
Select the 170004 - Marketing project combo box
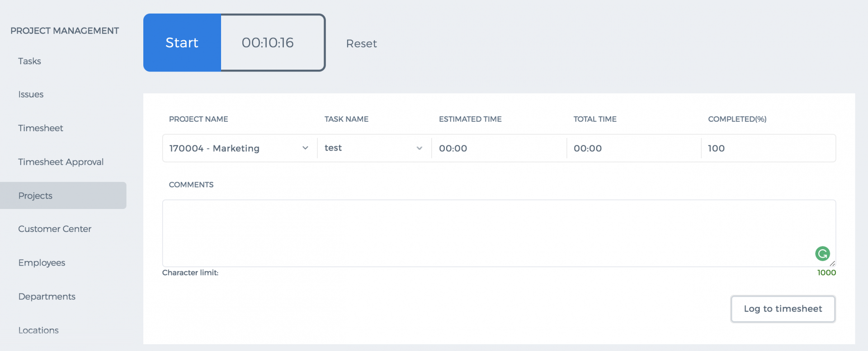point(240,148)
